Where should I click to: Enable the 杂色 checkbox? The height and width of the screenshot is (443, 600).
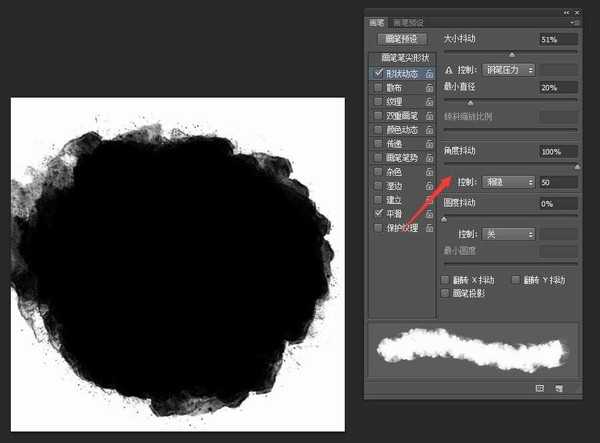(x=378, y=171)
